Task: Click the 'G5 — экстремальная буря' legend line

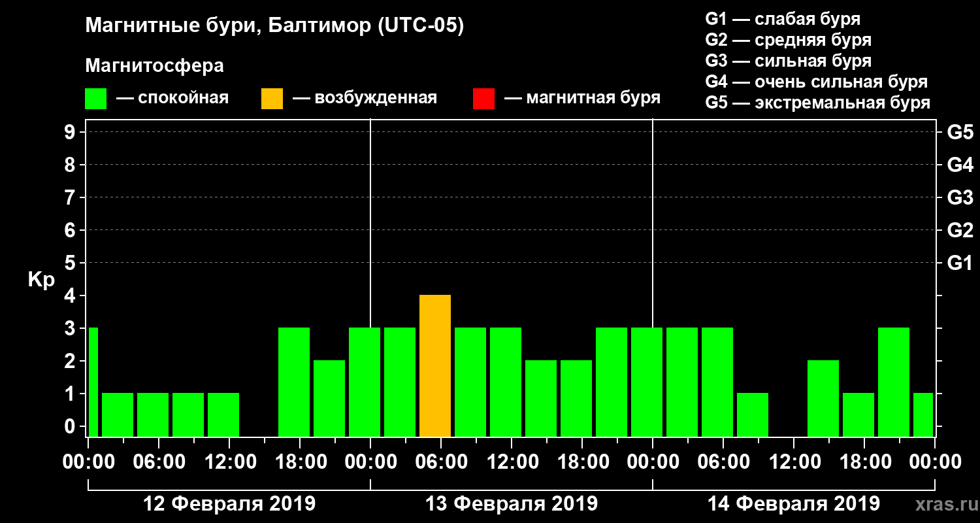Action: click(817, 103)
